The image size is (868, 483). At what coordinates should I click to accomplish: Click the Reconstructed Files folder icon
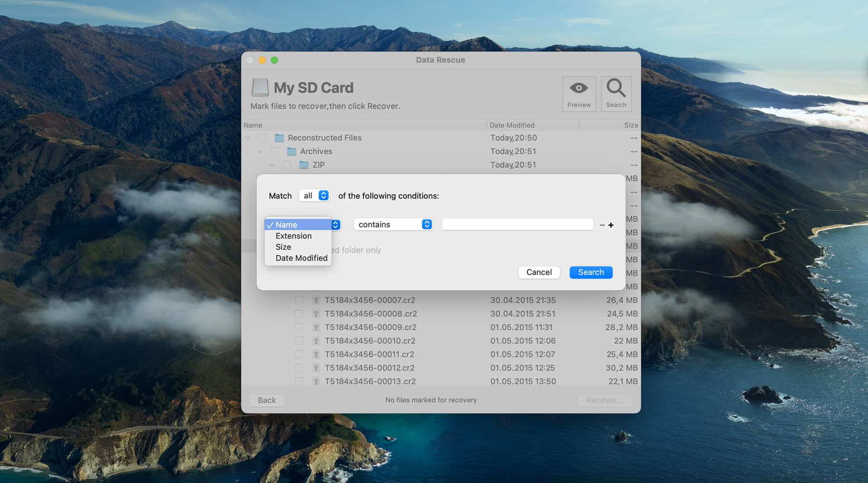pyautogui.click(x=279, y=138)
